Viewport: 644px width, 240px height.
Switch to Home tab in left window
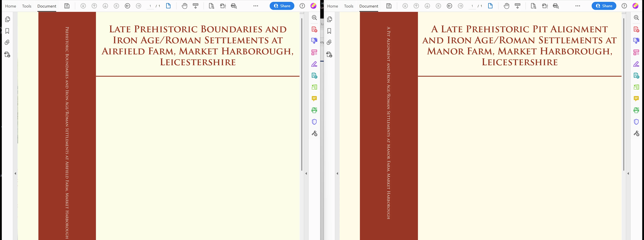pyautogui.click(x=11, y=6)
